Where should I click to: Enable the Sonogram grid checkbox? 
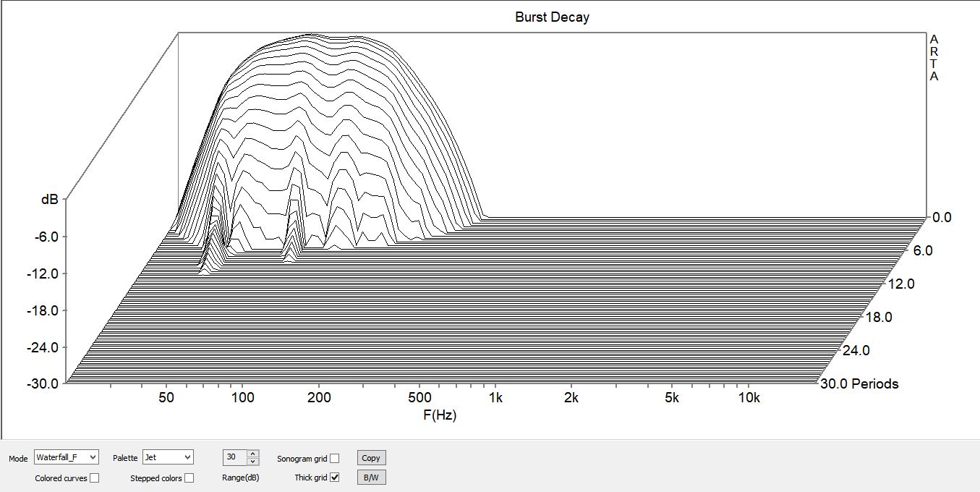(x=334, y=458)
